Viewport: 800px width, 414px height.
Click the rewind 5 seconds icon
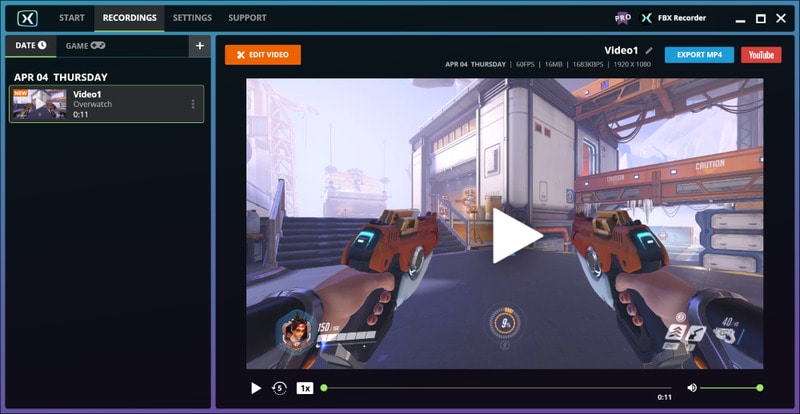[279, 388]
